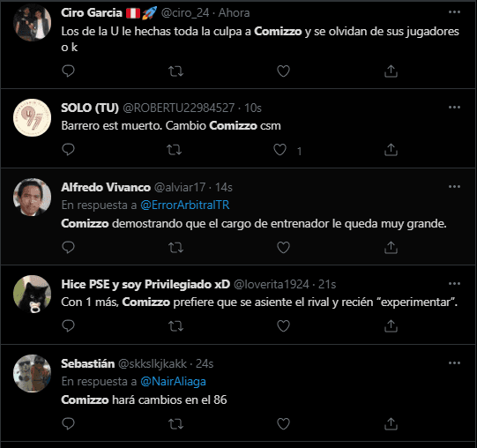477x448 pixels.
Task: Open the @ErrorArbitralTR mention link
Action: point(184,205)
